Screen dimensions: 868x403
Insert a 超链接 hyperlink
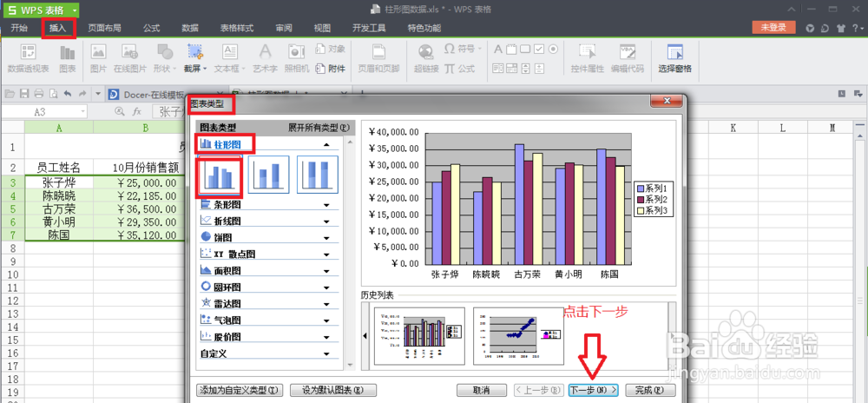point(426,59)
